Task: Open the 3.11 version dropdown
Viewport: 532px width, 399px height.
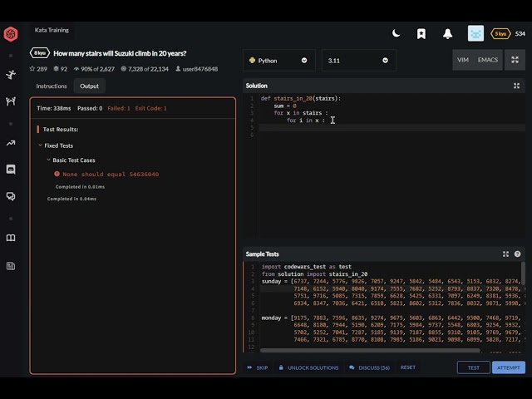Action: point(358,61)
